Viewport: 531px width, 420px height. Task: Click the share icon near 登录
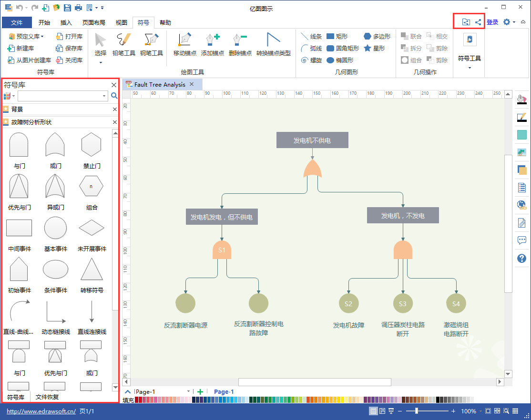tap(478, 22)
